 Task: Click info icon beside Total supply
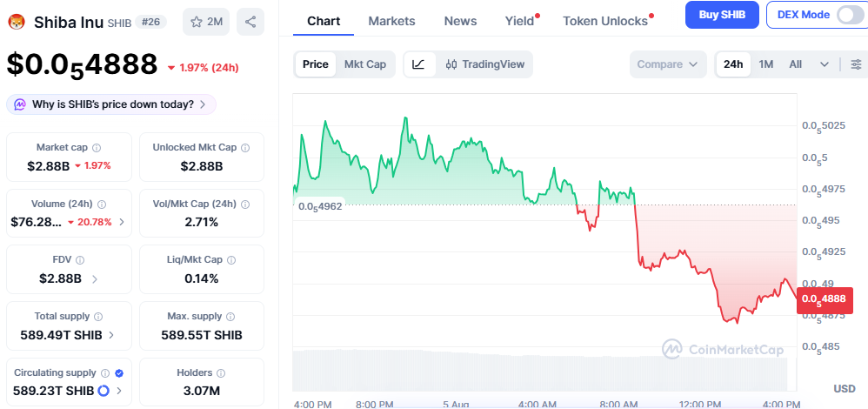coord(98,317)
